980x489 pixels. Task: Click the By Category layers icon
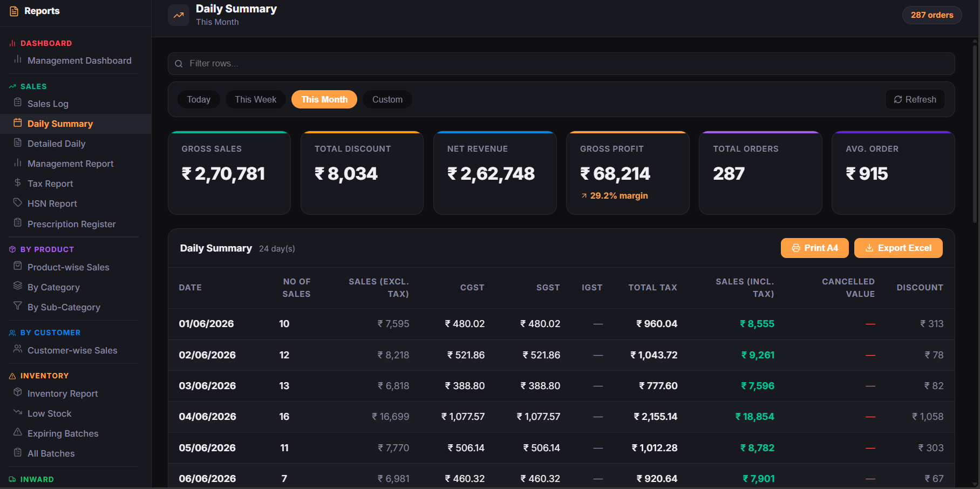point(18,286)
